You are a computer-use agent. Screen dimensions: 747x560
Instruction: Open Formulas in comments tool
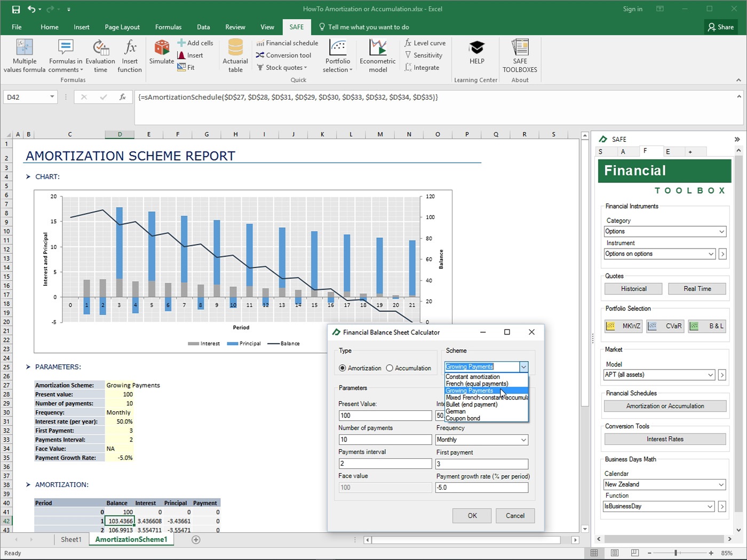[x=66, y=56]
